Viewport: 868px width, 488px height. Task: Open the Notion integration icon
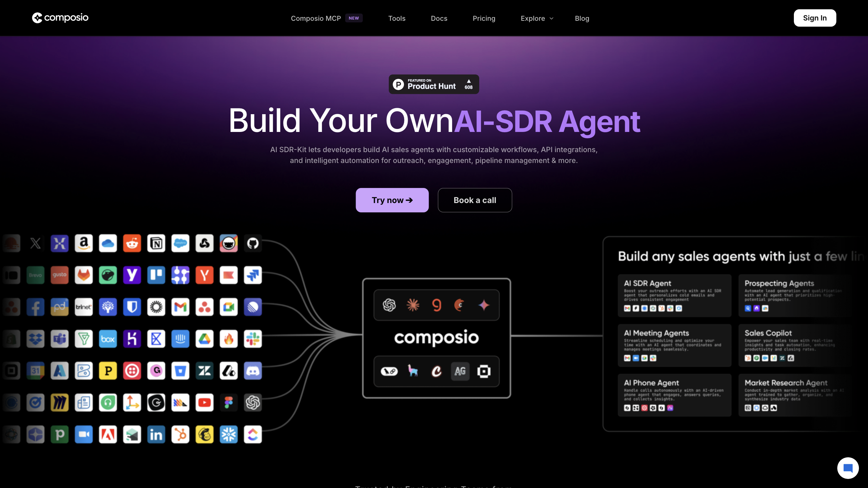pyautogui.click(x=156, y=243)
